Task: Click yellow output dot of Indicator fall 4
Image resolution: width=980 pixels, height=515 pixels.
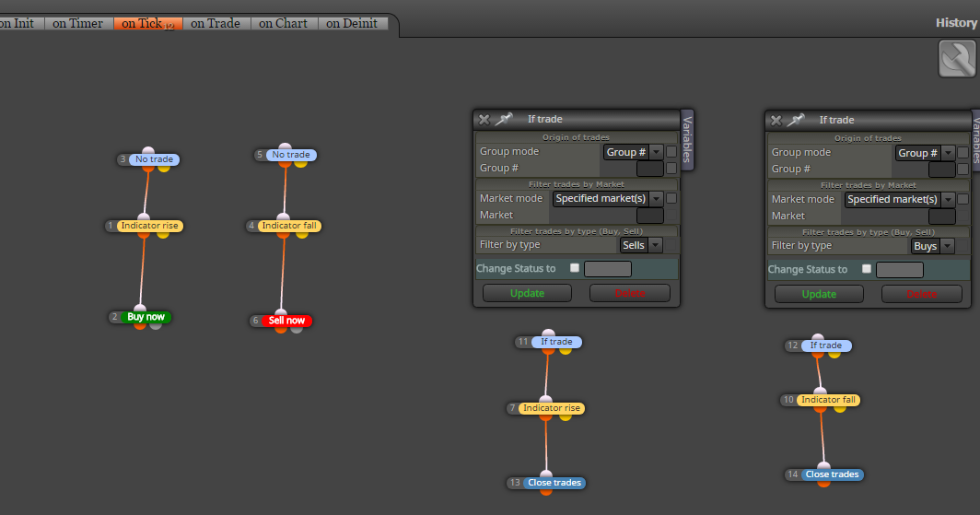Action: click(x=302, y=234)
